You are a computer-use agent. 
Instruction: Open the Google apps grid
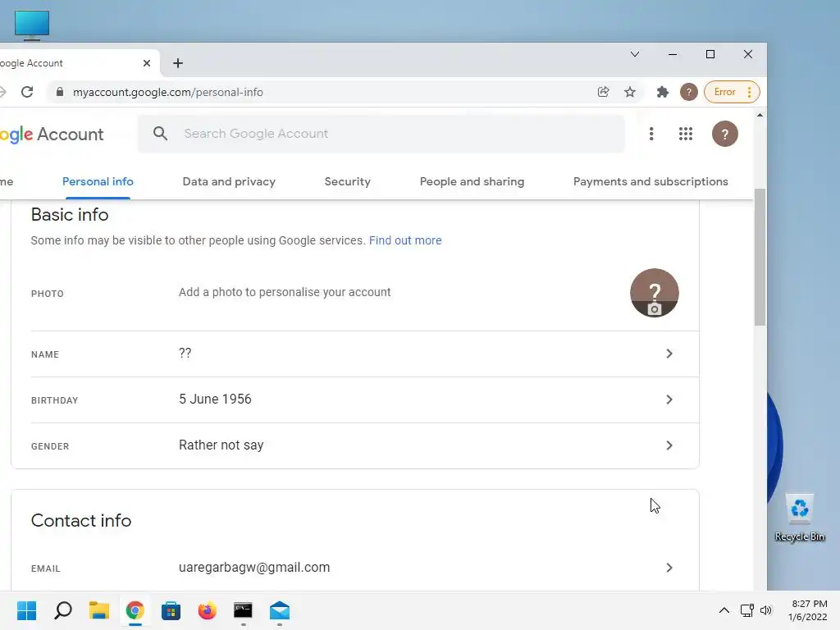(x=686, y=134)
